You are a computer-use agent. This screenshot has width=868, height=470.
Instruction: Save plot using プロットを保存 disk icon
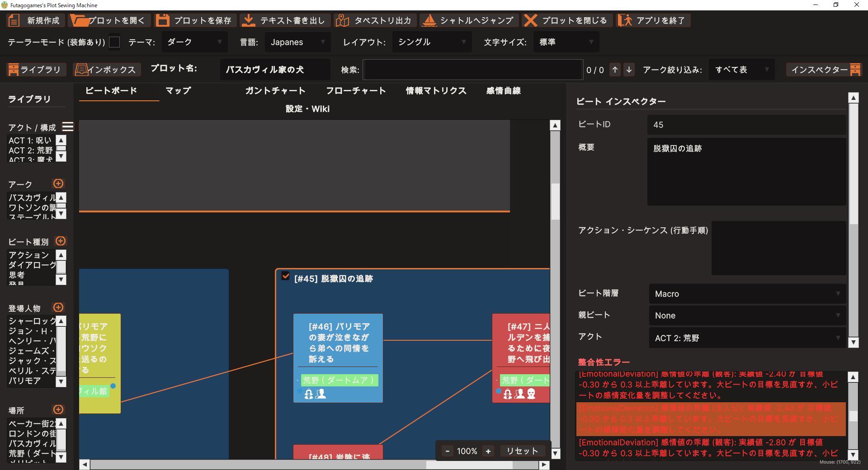[162, 21]
